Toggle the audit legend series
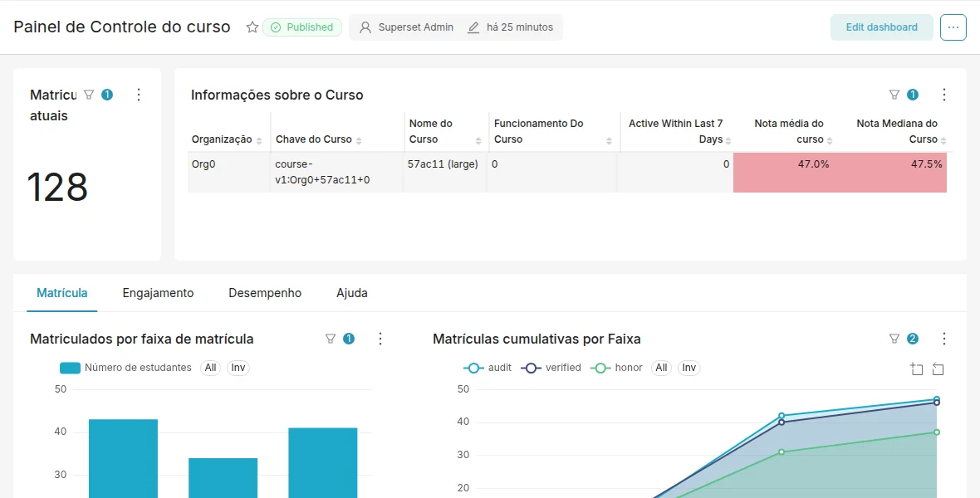The image size is (980, 498). pos(488,368)
